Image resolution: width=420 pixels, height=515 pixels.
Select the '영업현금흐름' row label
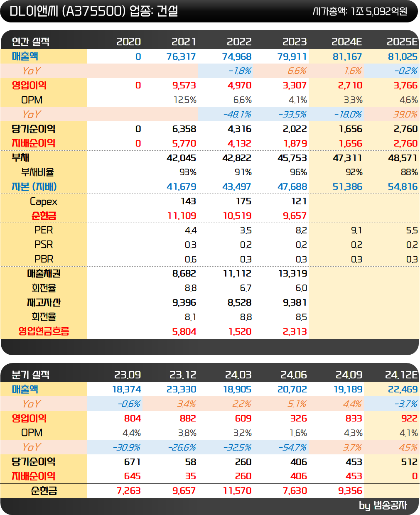(x=44, y=331)
